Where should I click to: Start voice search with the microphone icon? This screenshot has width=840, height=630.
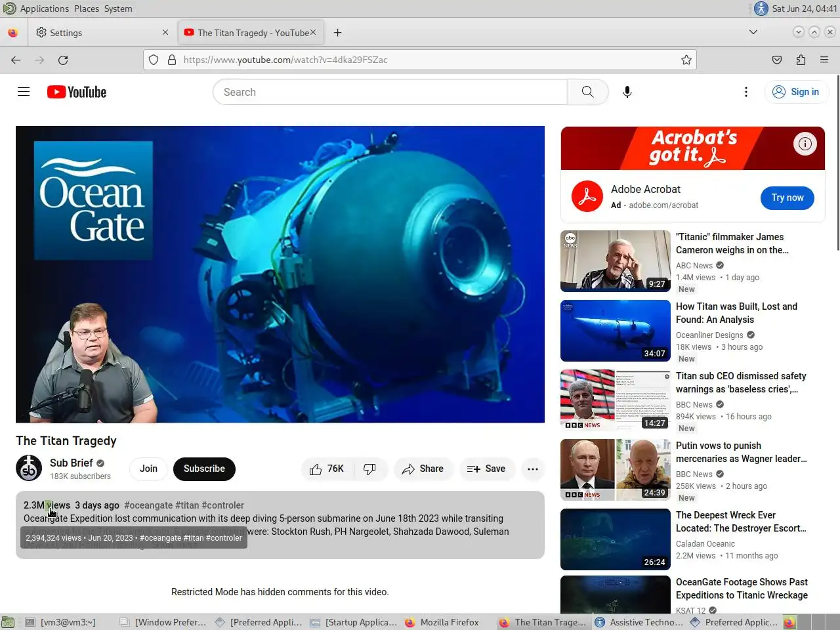pyautogui.click(x=627, y=92)
